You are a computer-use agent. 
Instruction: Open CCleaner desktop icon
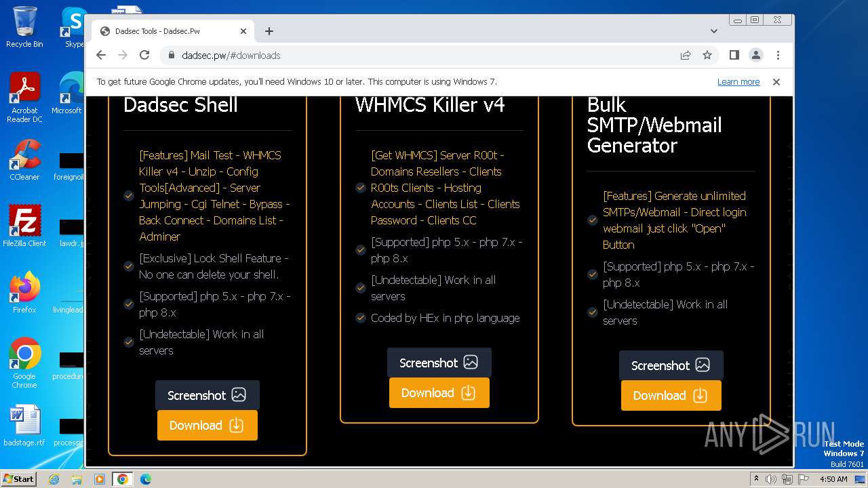[24, 161]
